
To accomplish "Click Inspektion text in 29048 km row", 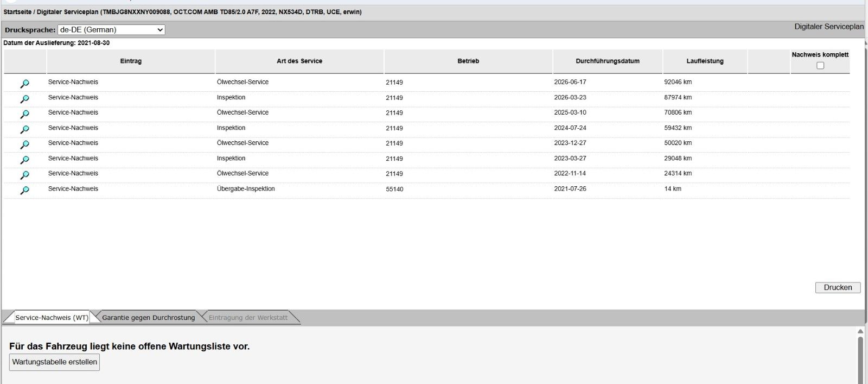I will [x=231, y=158].
